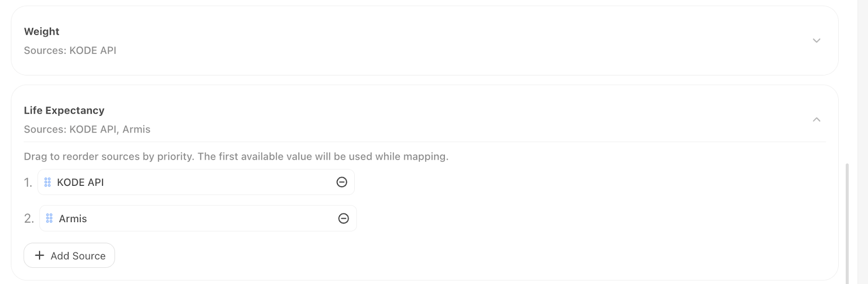Add a new source with Add Source
The image size is (868, 284).
coord(69,255)
